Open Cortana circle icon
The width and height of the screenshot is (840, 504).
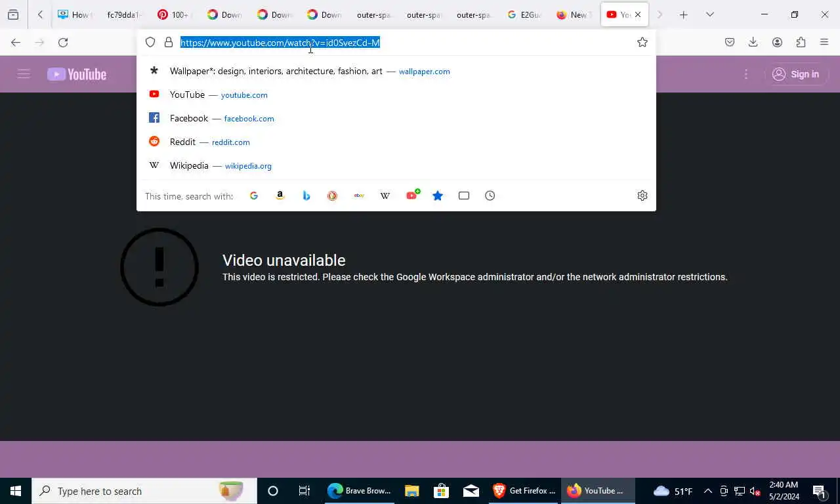click(x=273, y=491)
